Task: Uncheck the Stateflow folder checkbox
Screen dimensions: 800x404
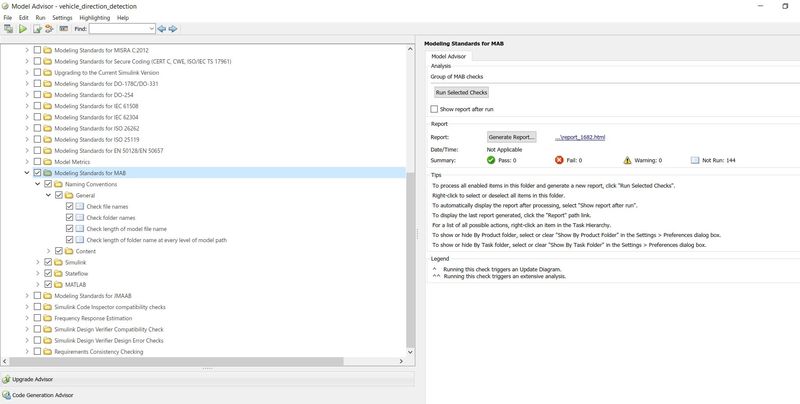Action: (48, 273)
